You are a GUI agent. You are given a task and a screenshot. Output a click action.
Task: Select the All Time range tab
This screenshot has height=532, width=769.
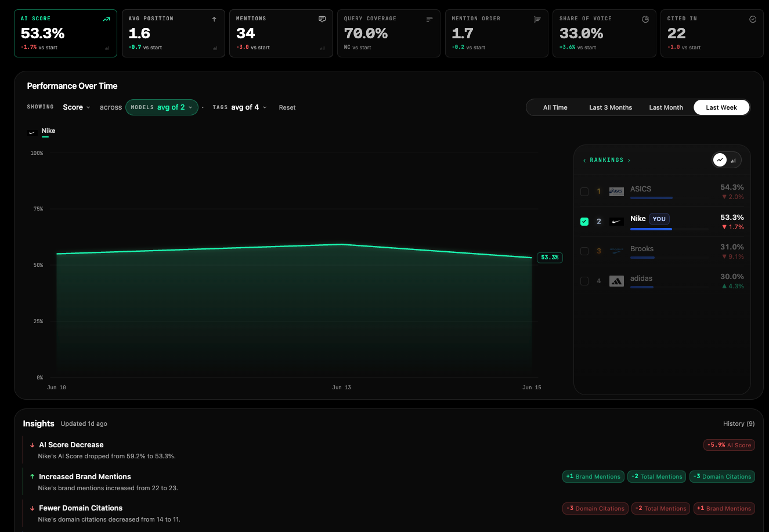click(555, 107)
